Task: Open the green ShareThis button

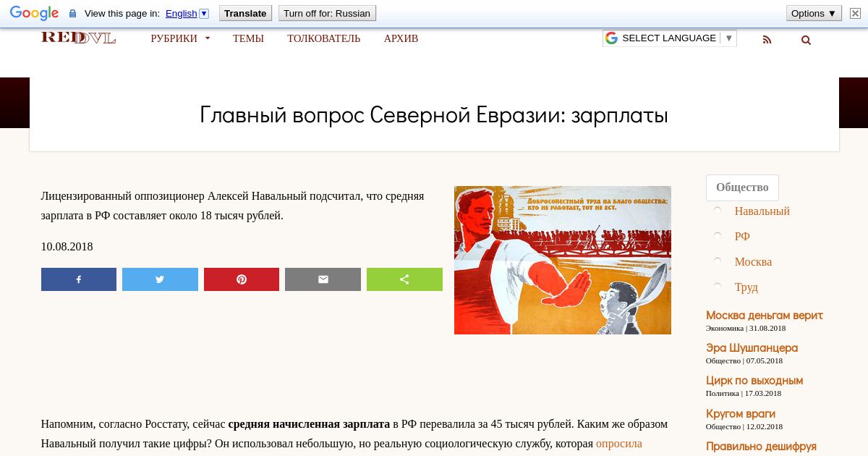Action: point(404,279)
